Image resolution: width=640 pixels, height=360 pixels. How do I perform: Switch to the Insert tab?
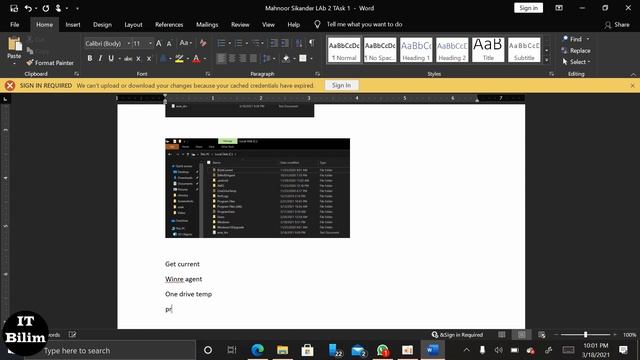pos(73,24)
